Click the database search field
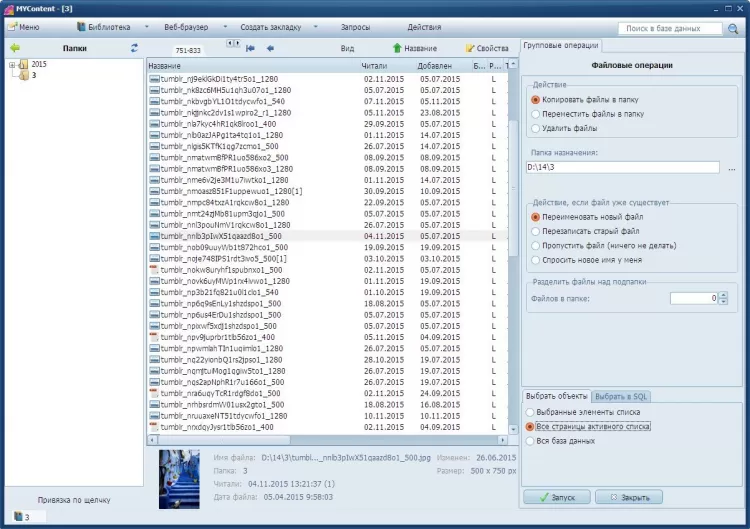Image resolution: width=750 pixels, height=529 pixels. pyautogui.click(x=670, y=29)
